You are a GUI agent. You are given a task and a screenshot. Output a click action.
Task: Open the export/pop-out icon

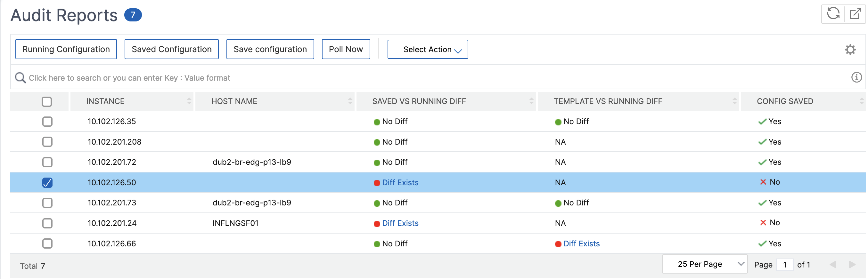pyautogui.click(x=855, y=14)
